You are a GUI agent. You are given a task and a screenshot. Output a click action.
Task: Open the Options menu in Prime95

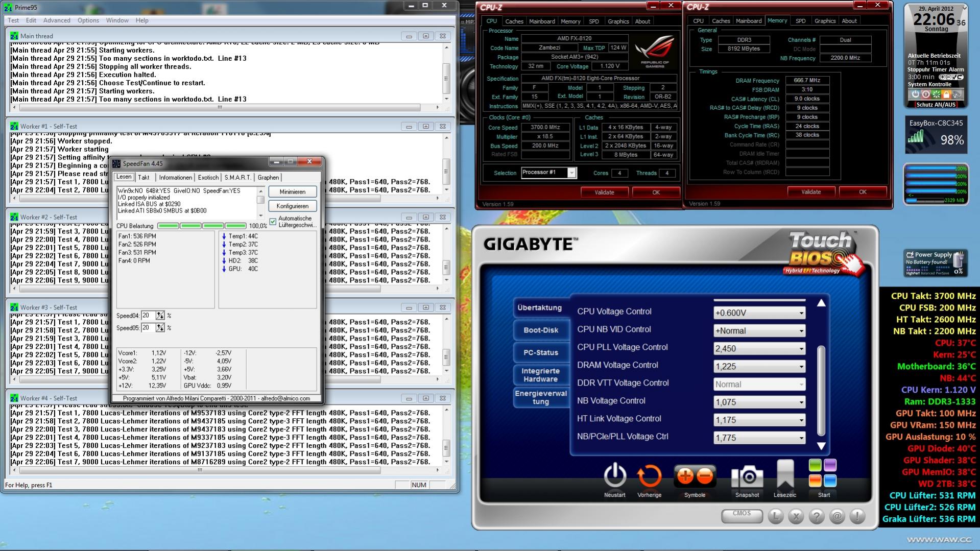point(88,20)
